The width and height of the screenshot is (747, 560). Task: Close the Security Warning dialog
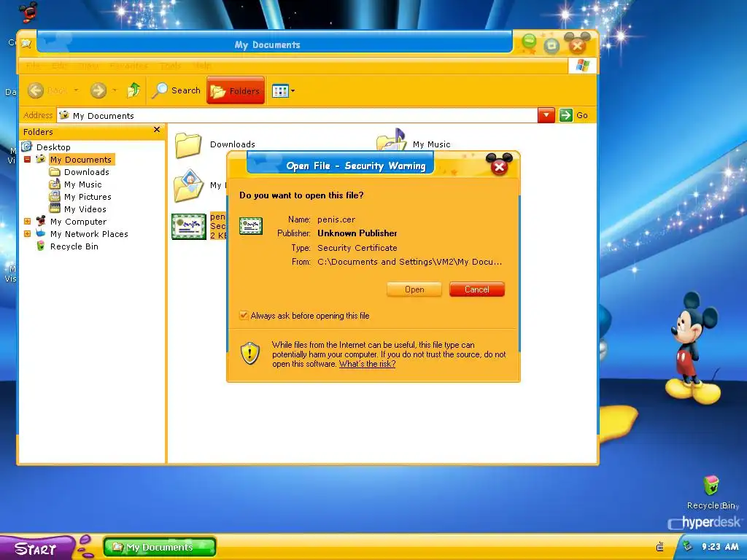499,166
